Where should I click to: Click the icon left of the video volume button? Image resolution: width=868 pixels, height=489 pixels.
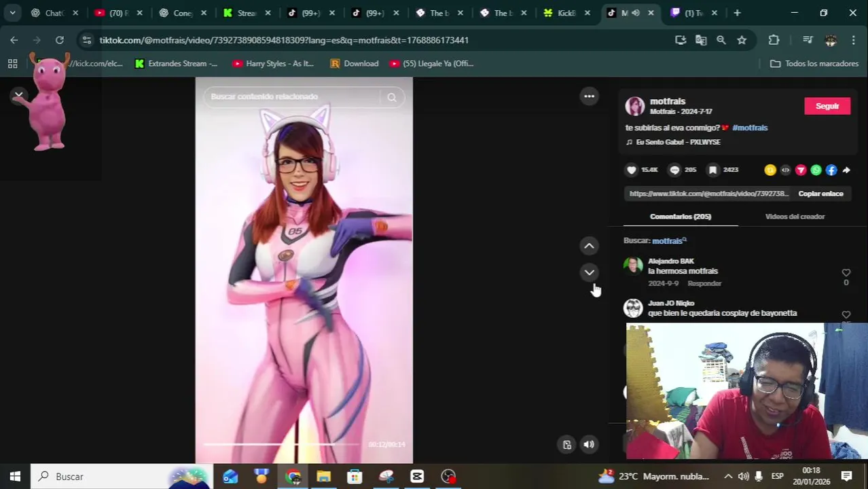567,445
